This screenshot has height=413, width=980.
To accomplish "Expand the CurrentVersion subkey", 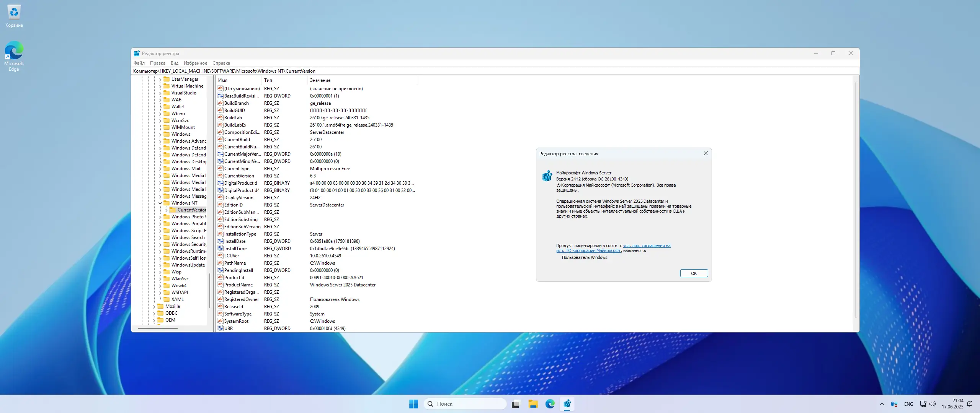I will 167,210.
